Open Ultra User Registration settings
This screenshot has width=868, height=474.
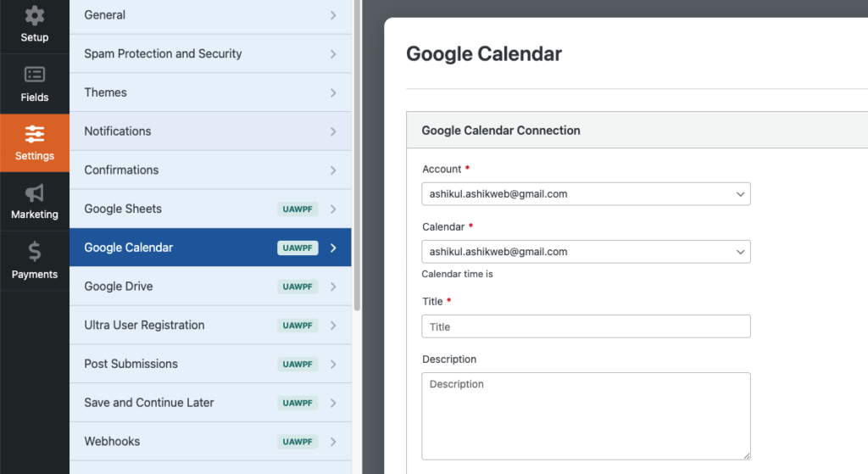(144, 326)
